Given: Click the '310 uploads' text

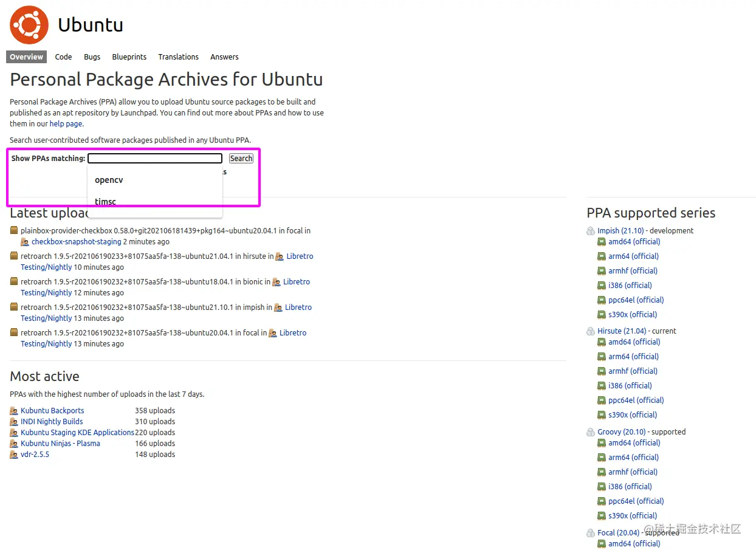Looking at the screenshot, I should (x=155, y=421).
